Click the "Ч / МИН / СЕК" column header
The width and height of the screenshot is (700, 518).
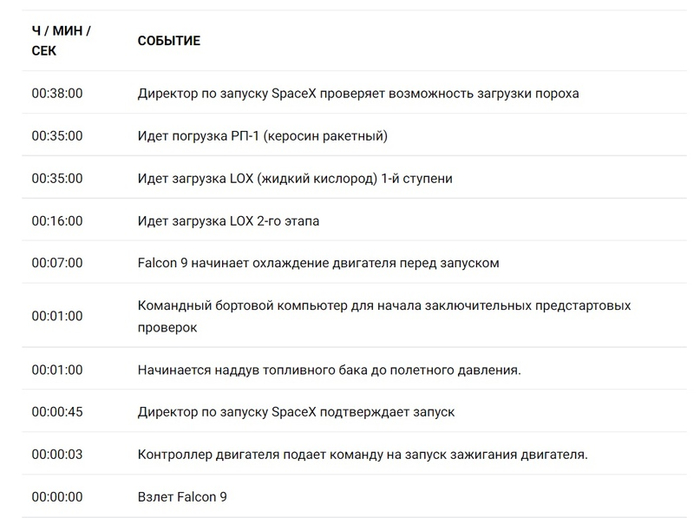[61, 41]
